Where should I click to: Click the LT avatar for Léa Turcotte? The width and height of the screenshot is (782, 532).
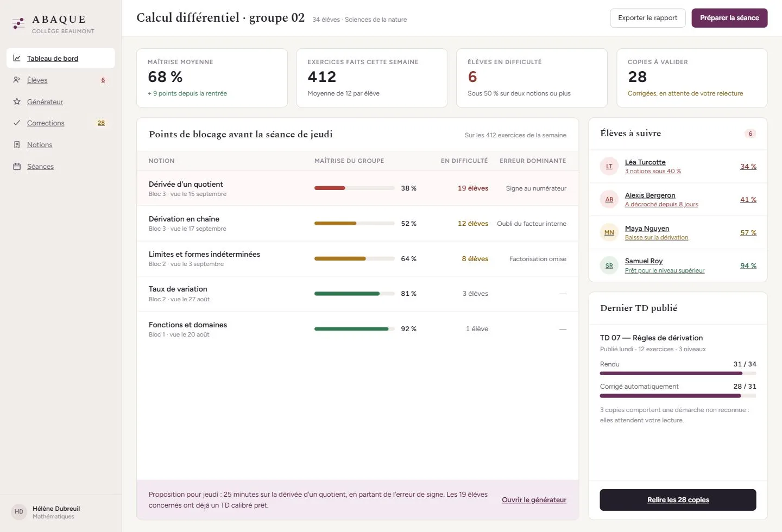coord(609,166)
